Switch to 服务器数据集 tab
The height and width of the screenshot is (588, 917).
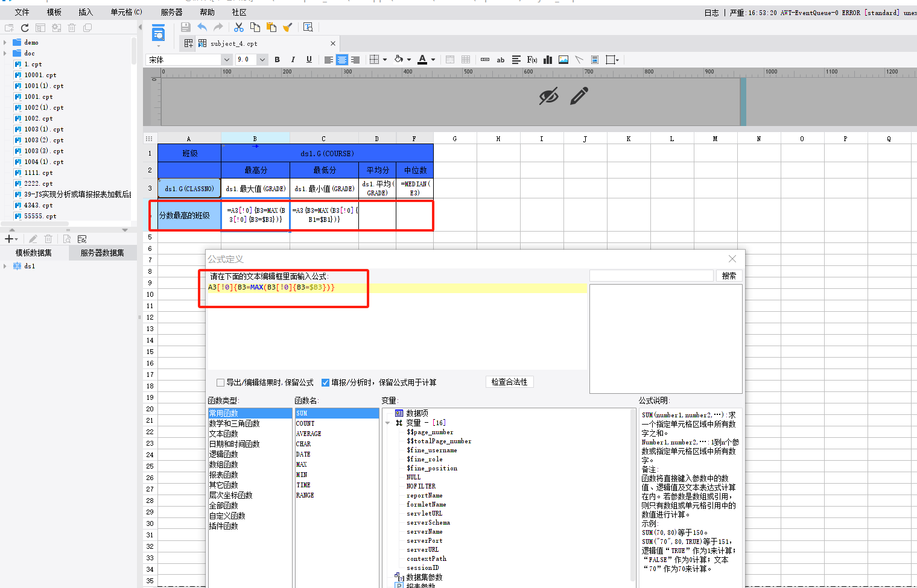[103, 253]
